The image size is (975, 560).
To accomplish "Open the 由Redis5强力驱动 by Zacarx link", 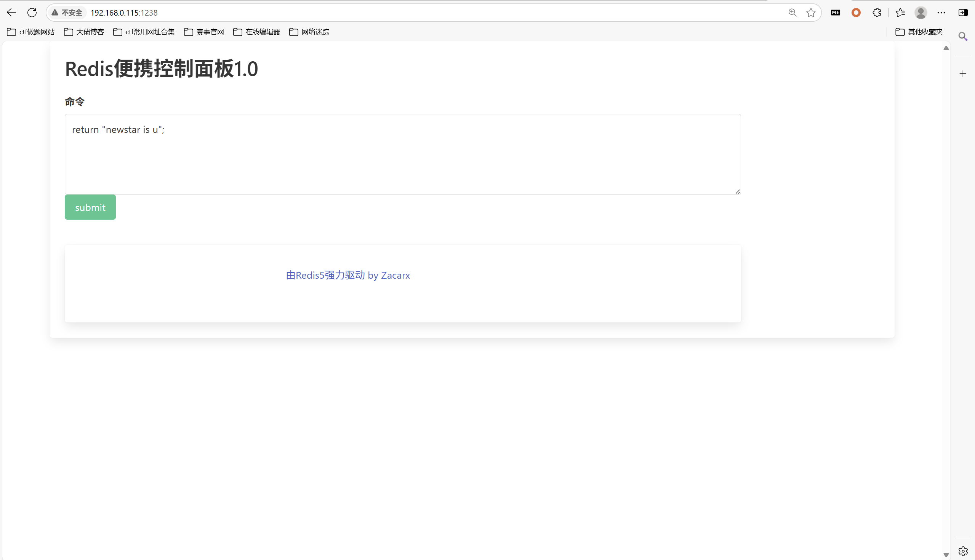I will click(x=348, y=275).
